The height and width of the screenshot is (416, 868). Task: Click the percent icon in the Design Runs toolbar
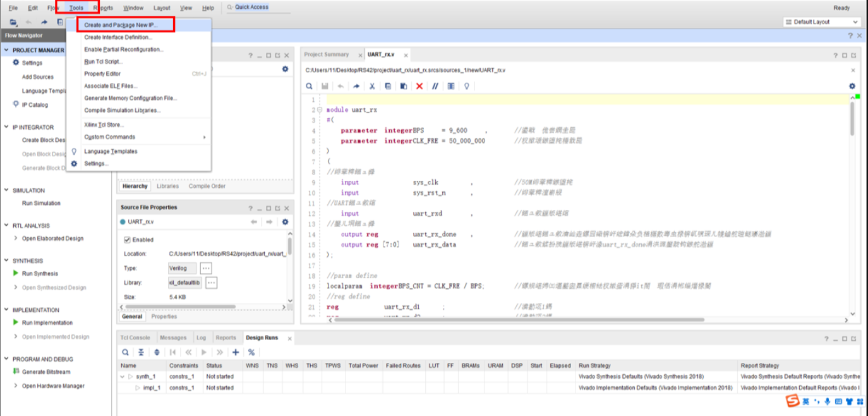pyautogui.click(x=251, y=352)
